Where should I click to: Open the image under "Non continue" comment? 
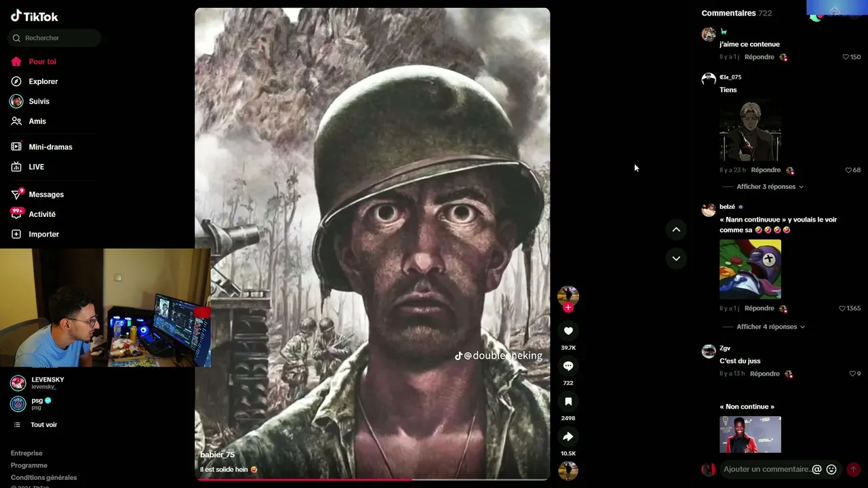pos(750,434)
